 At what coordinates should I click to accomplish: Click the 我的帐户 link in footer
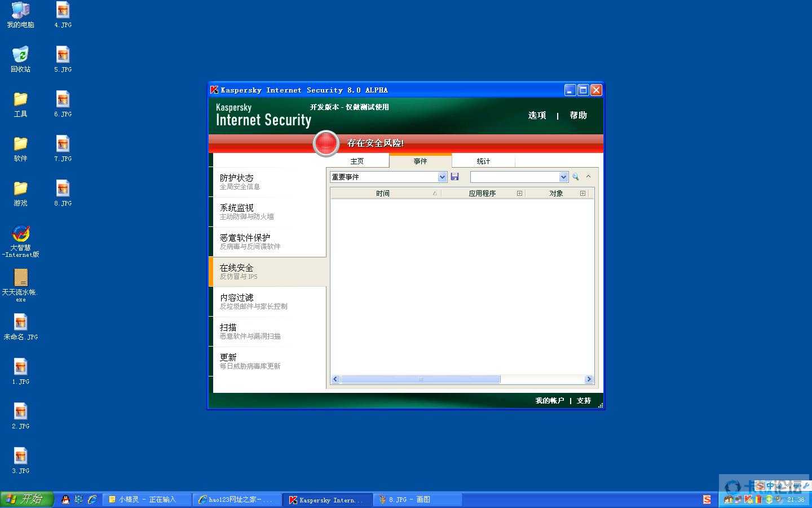coord(549,401)
